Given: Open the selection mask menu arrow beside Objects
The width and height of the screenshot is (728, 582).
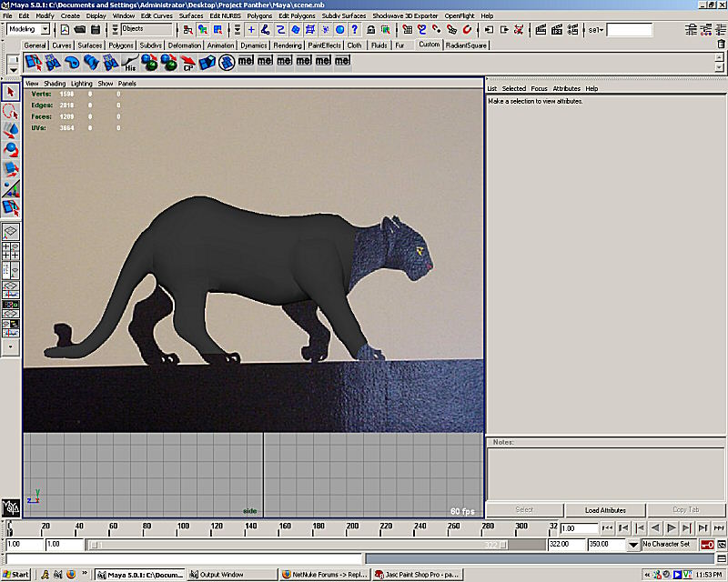Looking at the screenshot, I should [x=116, y=30].
